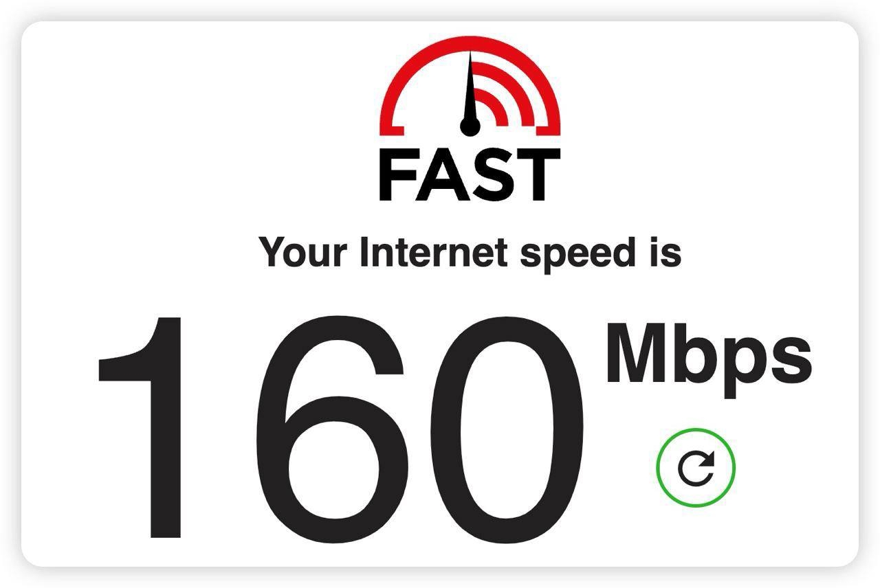Click the round pivot at the needle base
This screenshot has width=880, height=588.
pos(470,126)
